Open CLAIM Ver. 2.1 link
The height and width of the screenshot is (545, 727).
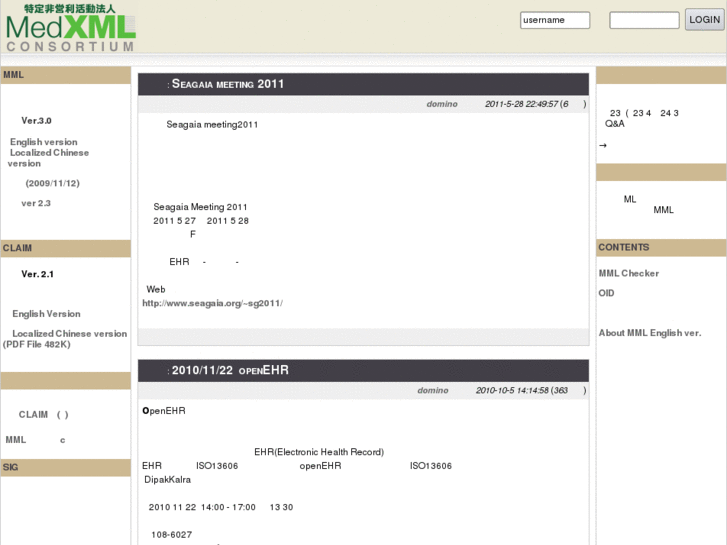(37, 274)
